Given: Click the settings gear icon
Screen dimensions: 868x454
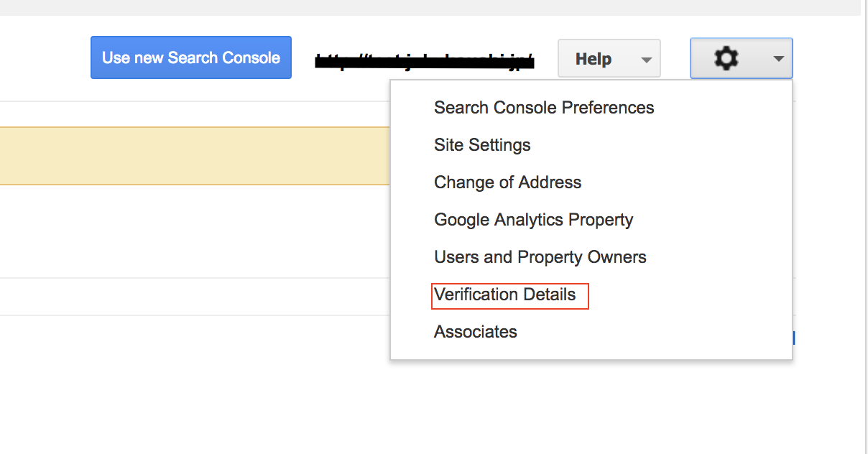Looking at the screenshot, I should [x=726, y=58].
